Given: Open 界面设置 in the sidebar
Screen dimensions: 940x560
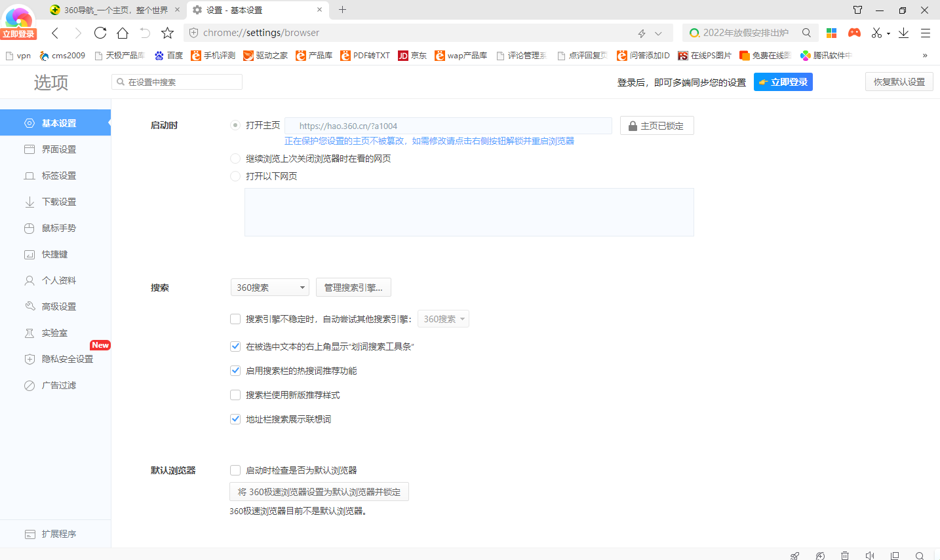Looking at the screenshot, I should click(x=59, y=149).
